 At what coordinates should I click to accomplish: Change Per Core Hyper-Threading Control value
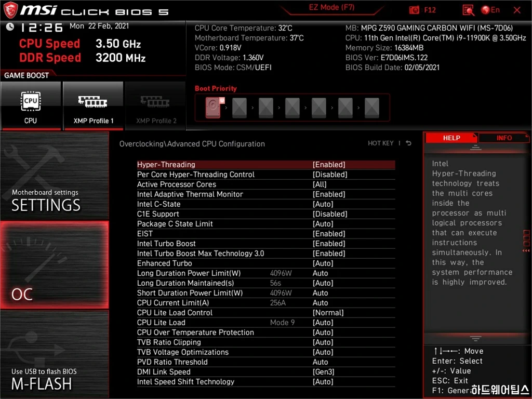click(x=330, y=175)
